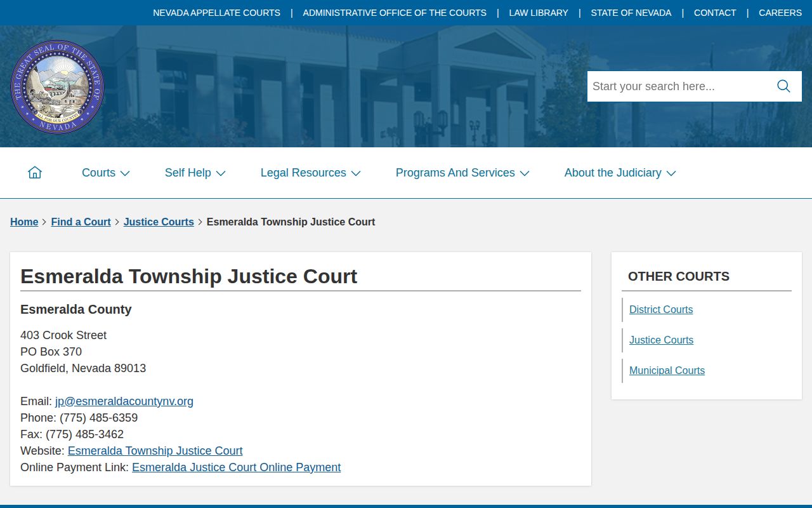Open the Legal Resources dropdown
The image size is (812, 508).
[311, 173]
